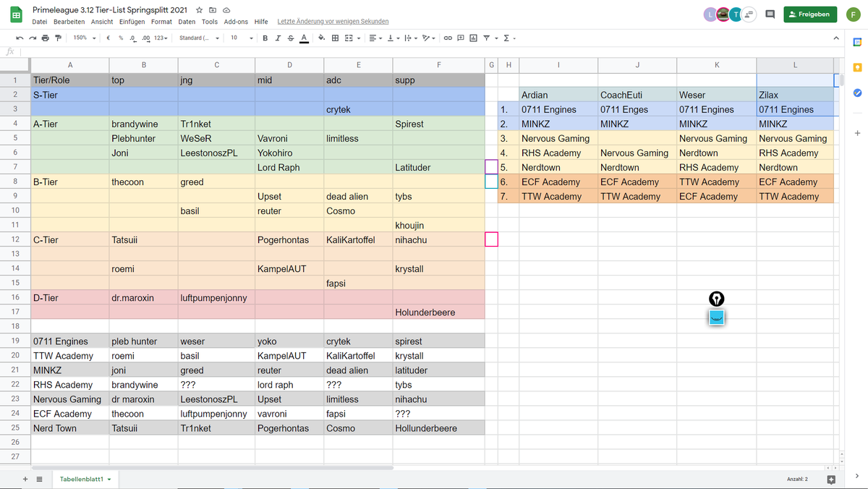
Task: Insert a link with chain icon
Action: (x=448, y=38)
